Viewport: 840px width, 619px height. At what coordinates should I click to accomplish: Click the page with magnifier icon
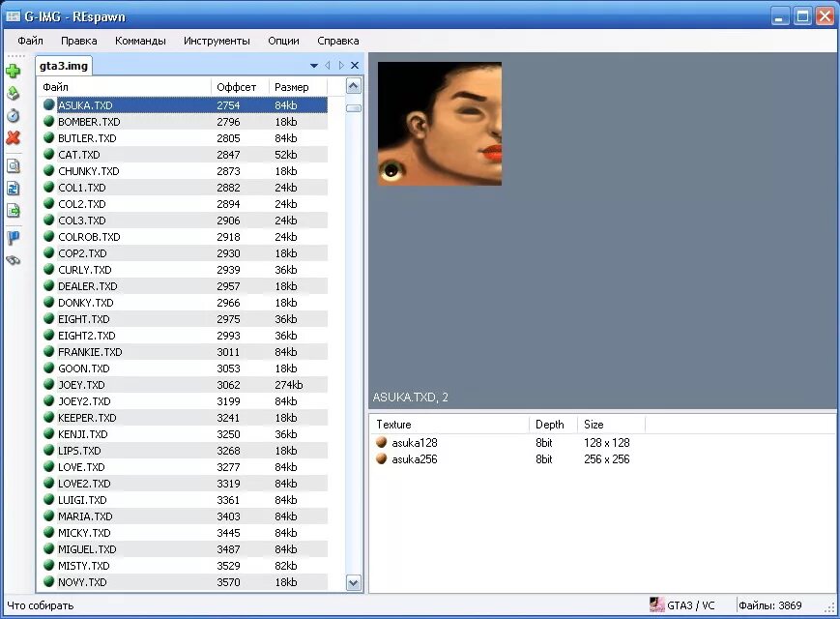(x=13, y=165)
